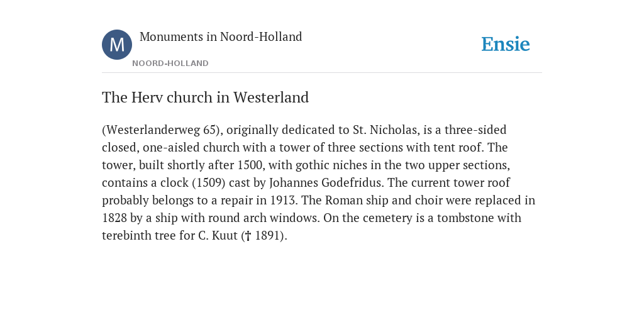The width and height of the screenshot is (644, 322).
Task: Click the repair year 1913
Action: point(284,201)
